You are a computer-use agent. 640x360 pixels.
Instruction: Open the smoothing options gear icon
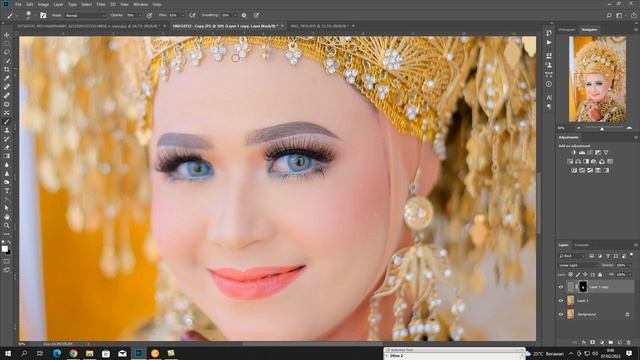pyautogui.click(x=244, y=15)
